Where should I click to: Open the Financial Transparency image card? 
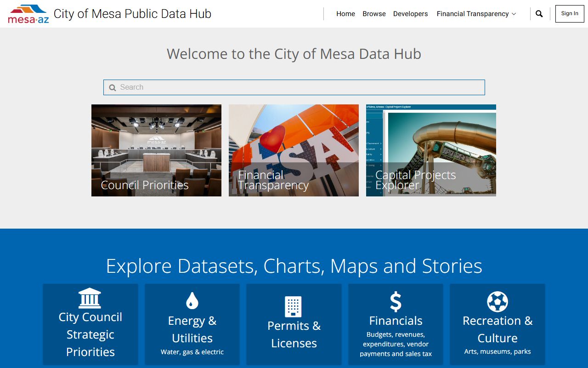pos(294,150)
